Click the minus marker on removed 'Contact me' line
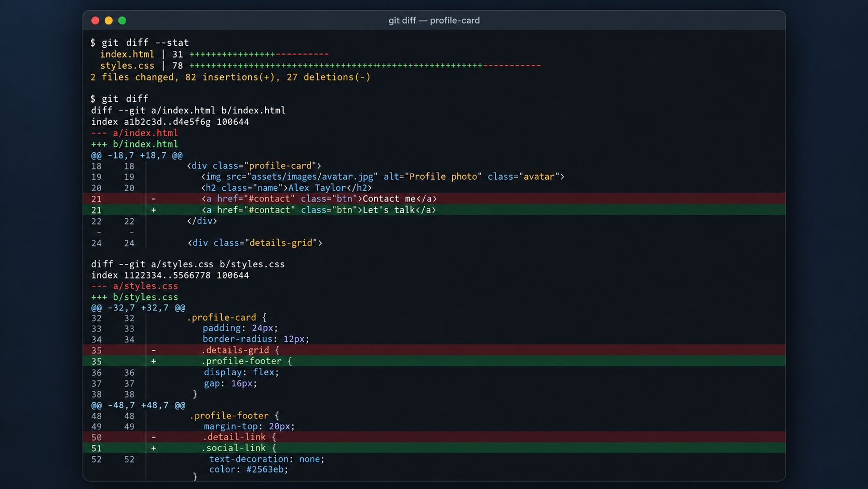The image size is (868, 489). coord(154,199)
